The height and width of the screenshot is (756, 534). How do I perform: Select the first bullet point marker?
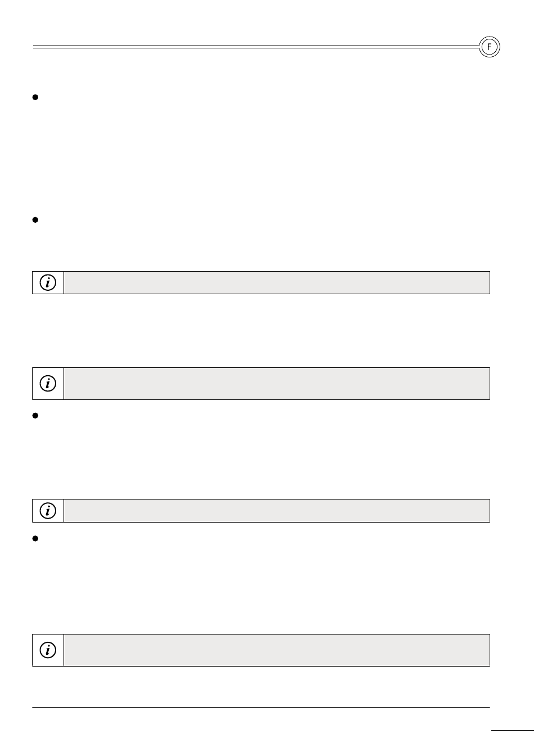(35, 97)
